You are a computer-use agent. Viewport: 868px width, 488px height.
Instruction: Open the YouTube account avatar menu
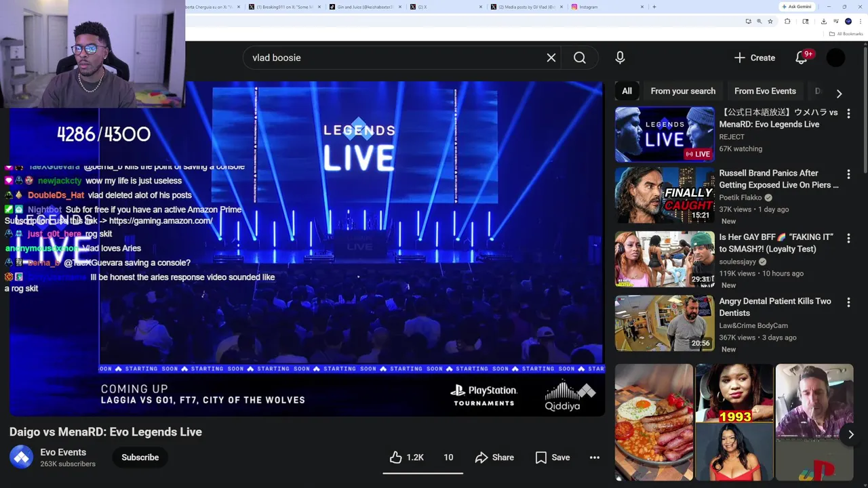click(x=835, y=58)
